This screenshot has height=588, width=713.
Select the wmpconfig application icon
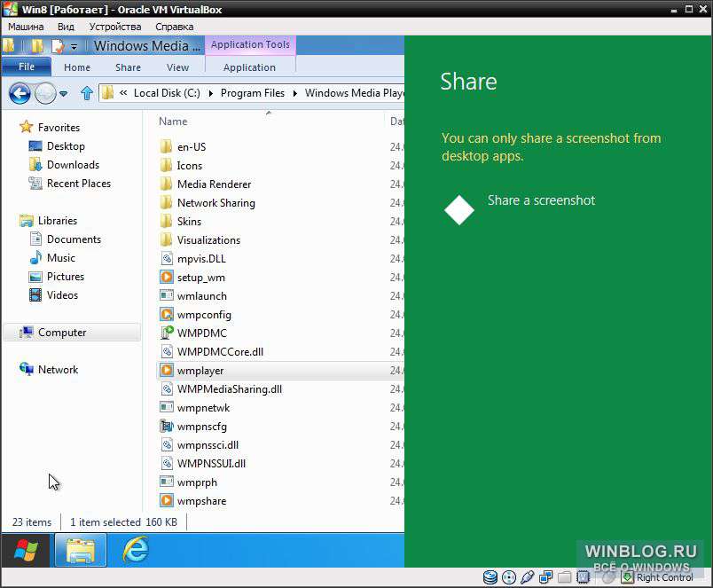167,314
